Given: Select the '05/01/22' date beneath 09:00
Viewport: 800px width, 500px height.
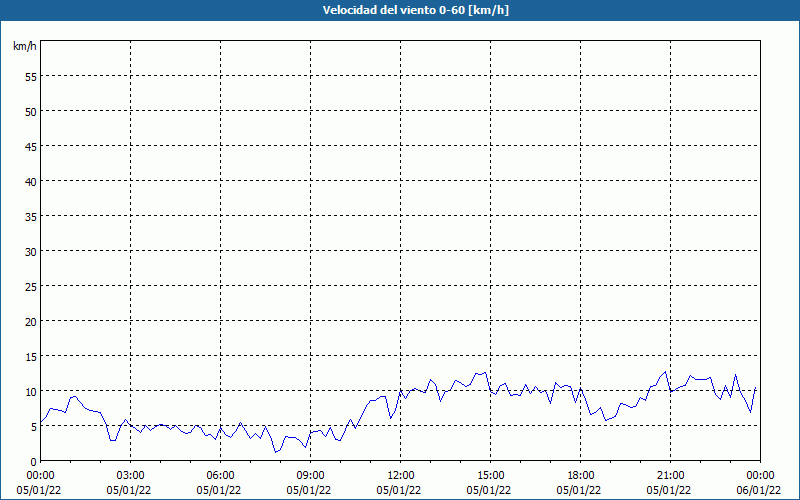Looking at the screenshot, I should 309,490.
